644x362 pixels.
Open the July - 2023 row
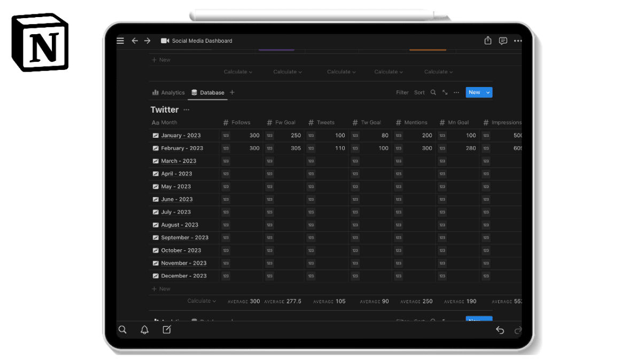pyautogui.click(x=176, y=212)
